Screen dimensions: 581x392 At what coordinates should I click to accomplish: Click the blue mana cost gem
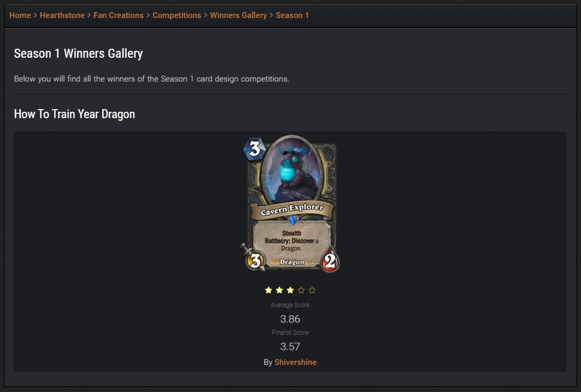(x=254, y=149)
